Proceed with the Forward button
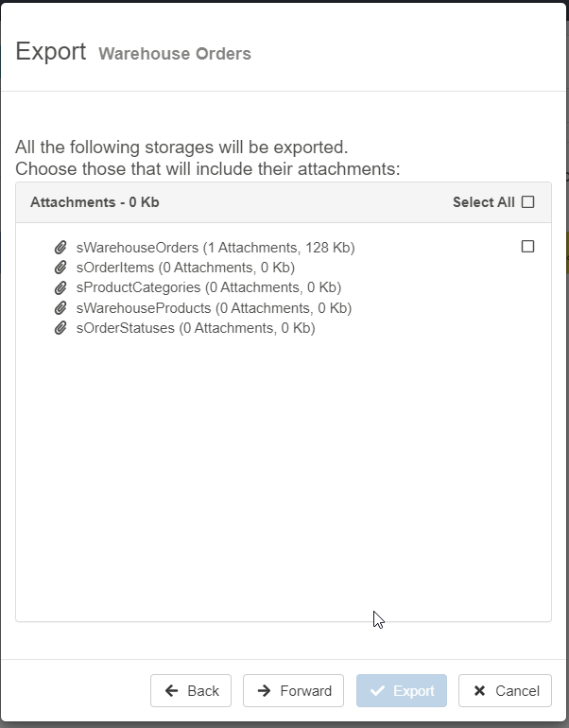 (x=293, y=690)
